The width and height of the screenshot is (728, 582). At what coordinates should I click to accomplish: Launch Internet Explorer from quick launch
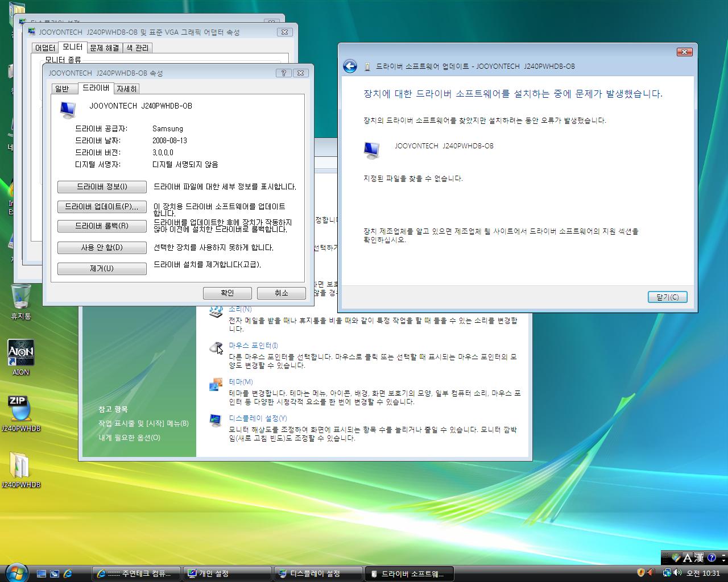pos(68,574)
